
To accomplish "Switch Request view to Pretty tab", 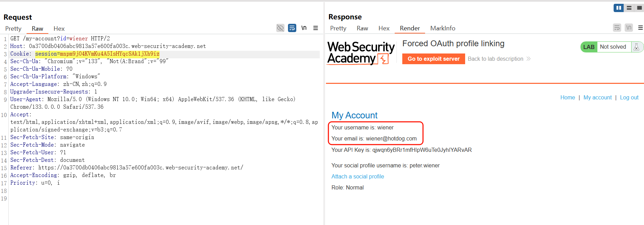I will pos(13,29).
